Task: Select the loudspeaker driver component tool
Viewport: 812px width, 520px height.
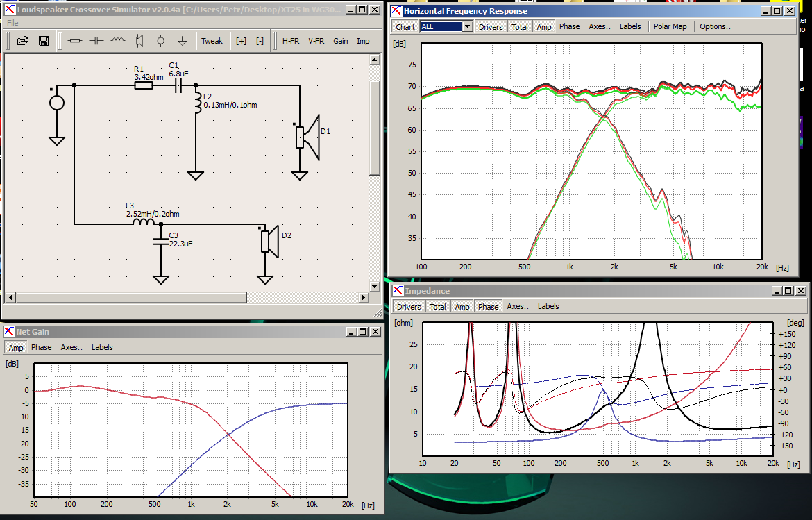Action: coord(139,41)
